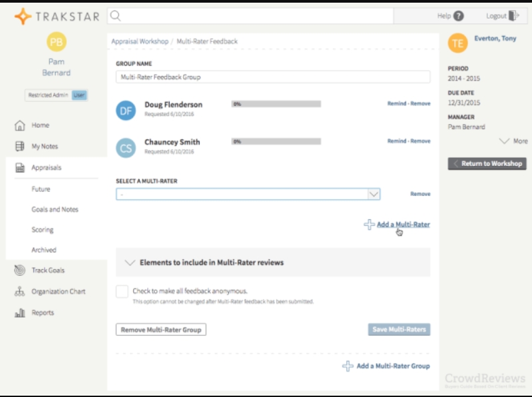Collapse Elements to include in Multi-Rater reviews
This screenshot has height=397, width=532.
(x=130, y=262)
